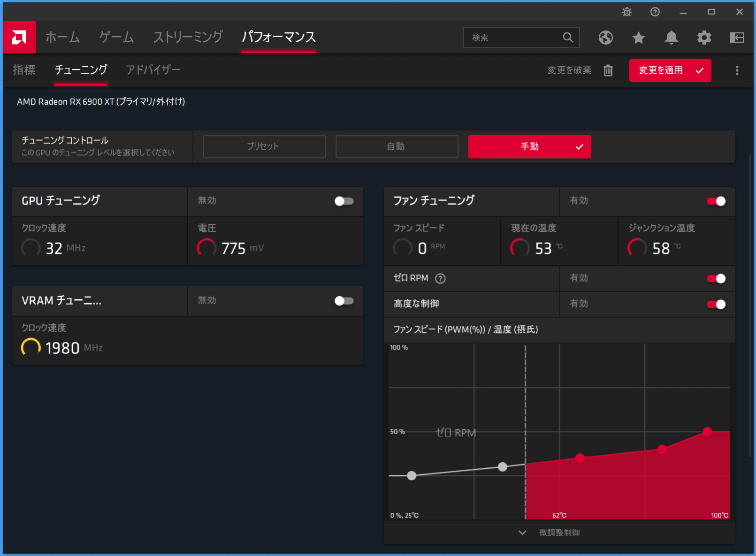Click the GPU チューニング heading
The image size is (756, 556).
pyautogui.click(x=61, y=200)
